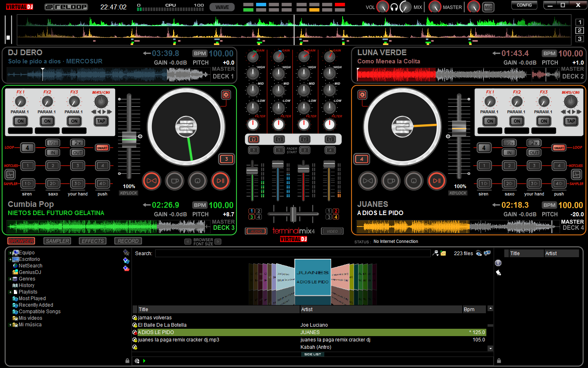The height and width of the screenshot is (368, 588).
Task: Open the History folder
Action: click(x=27, y=285)
